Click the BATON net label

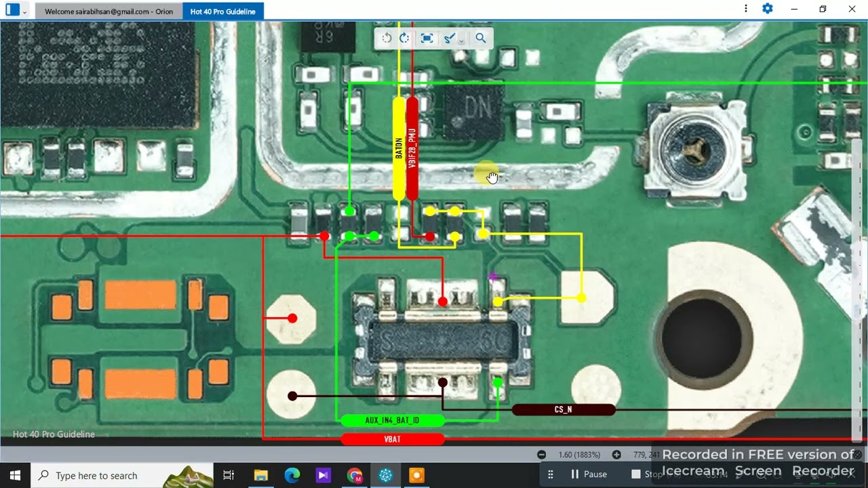pos(399,148)
